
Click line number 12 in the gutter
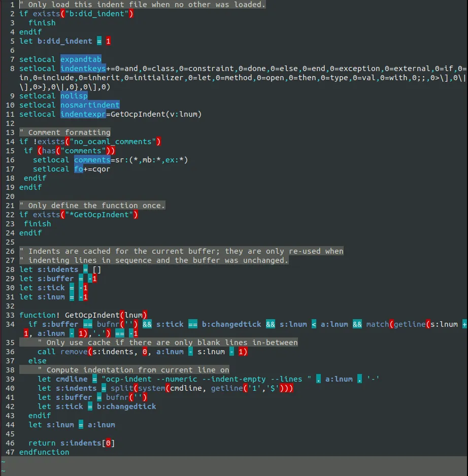10,123
